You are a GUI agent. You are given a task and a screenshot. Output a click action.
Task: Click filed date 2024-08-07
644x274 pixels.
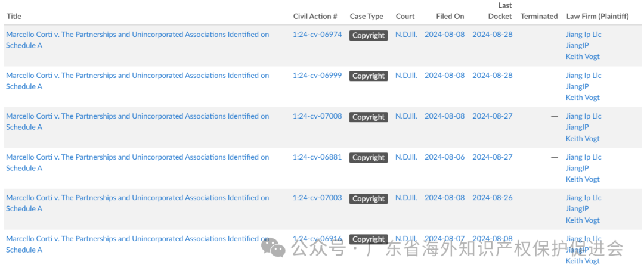(x=444, y=239)
